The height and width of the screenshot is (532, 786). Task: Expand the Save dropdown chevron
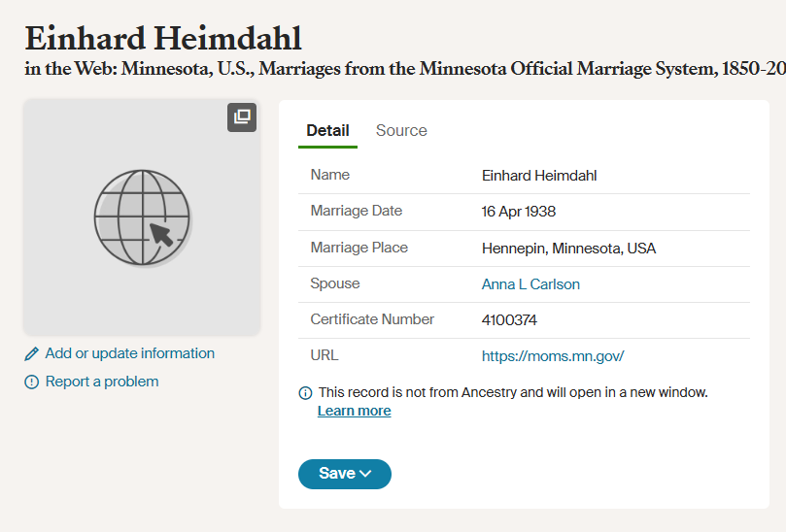click(365, 474)
